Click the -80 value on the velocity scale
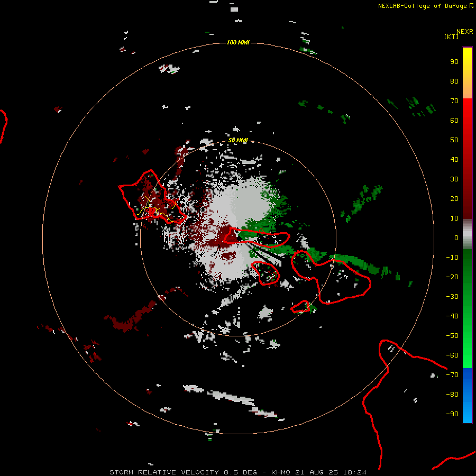Viewport: 476px width, 476px height. pyautogui.click(x=452, y=395)
